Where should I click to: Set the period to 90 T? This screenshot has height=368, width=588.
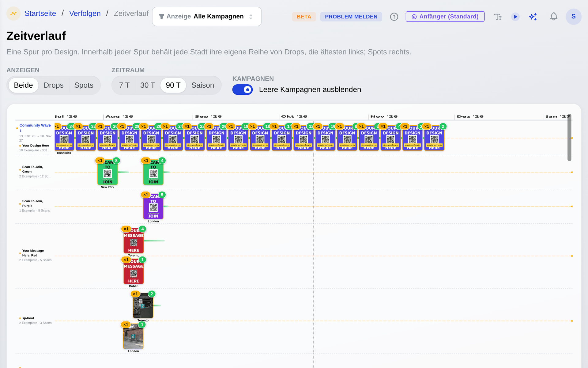(x=173, y=85)
